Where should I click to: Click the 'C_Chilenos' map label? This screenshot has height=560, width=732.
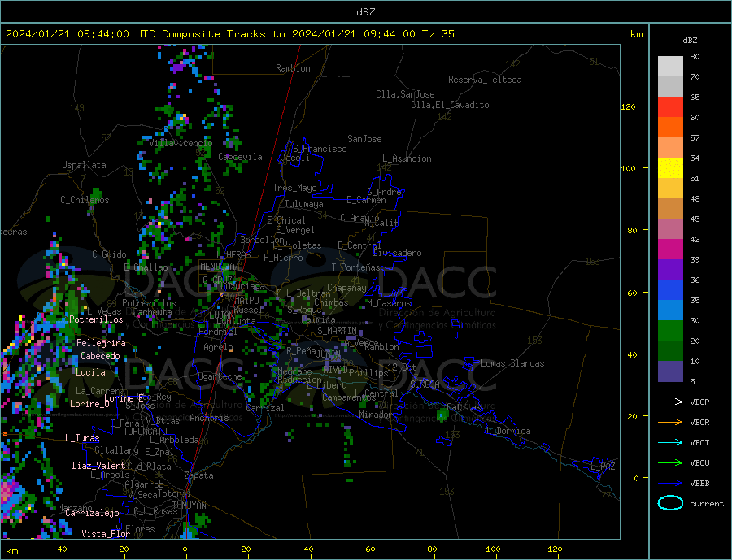[x=85, y=200]
